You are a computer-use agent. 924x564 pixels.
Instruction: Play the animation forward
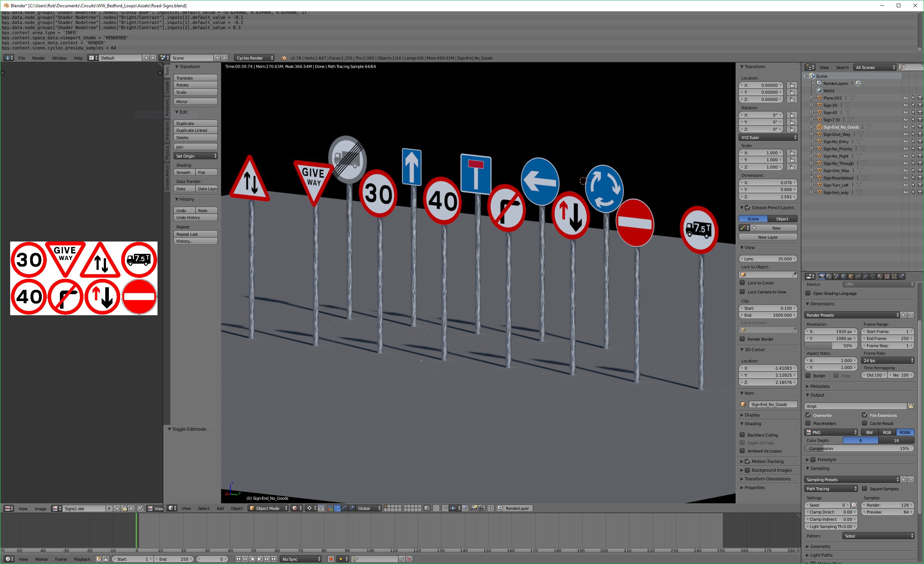[259, 559]
